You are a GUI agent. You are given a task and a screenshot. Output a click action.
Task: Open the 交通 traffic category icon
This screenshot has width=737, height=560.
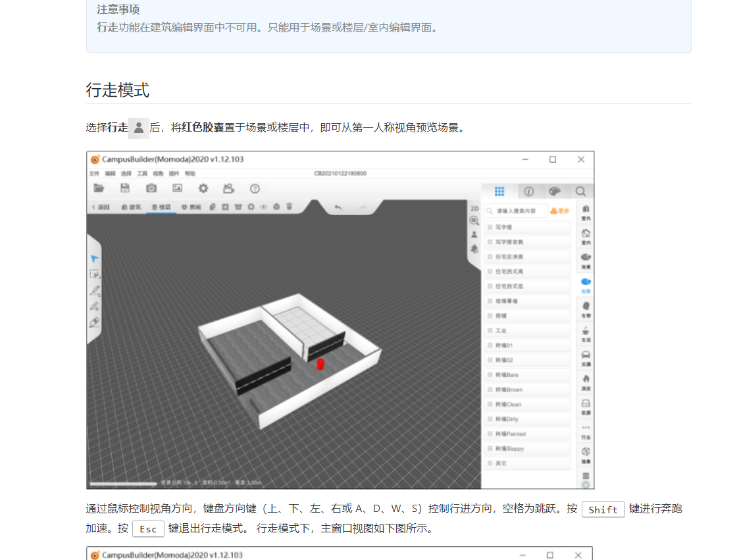pos(586,358)
